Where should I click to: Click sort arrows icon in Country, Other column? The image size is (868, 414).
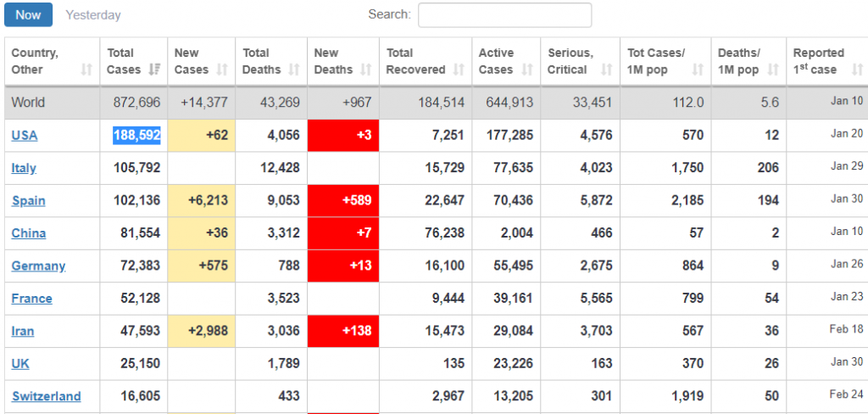point(86,70)
